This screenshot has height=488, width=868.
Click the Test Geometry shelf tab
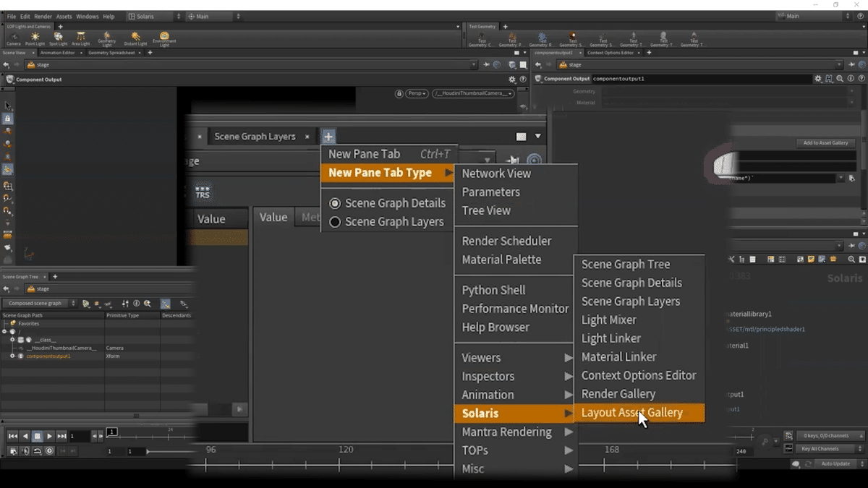pyautogui.click(x=482, y=27)
